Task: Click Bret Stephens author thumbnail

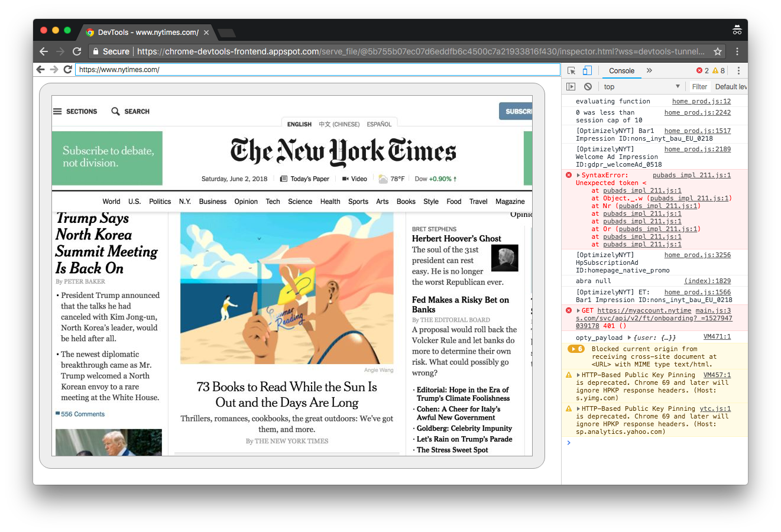Action: point(505,258)
